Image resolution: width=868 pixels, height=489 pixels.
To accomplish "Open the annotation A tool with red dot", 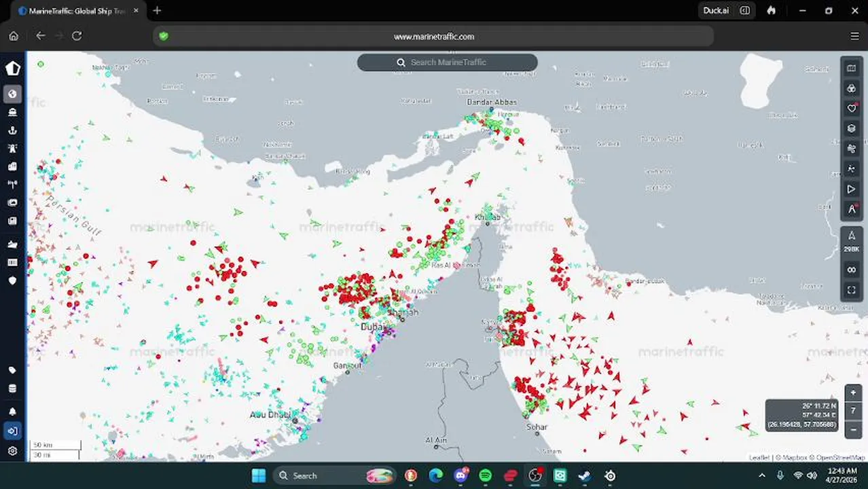I will coord(852,209).
